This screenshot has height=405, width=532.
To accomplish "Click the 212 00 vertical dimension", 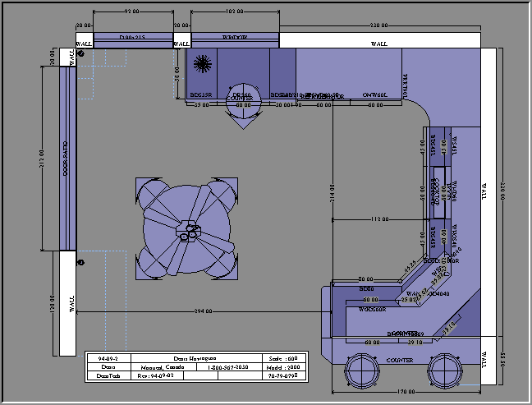I will 42,159.
